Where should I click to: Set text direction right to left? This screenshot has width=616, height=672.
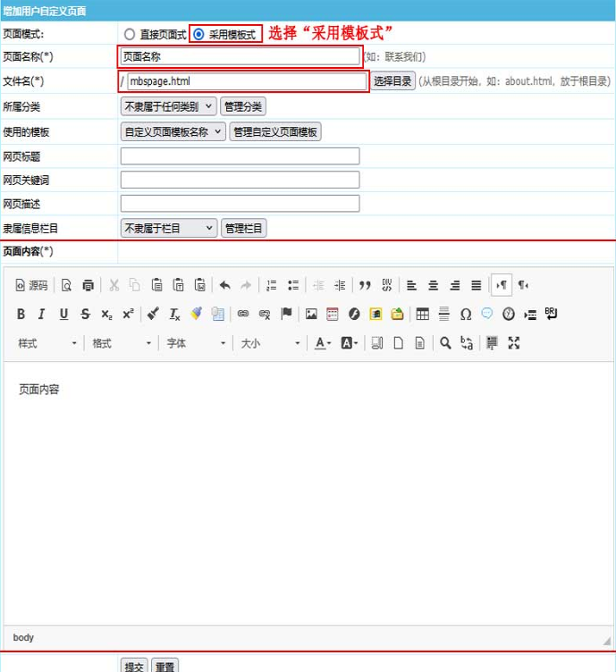point(523,285)
